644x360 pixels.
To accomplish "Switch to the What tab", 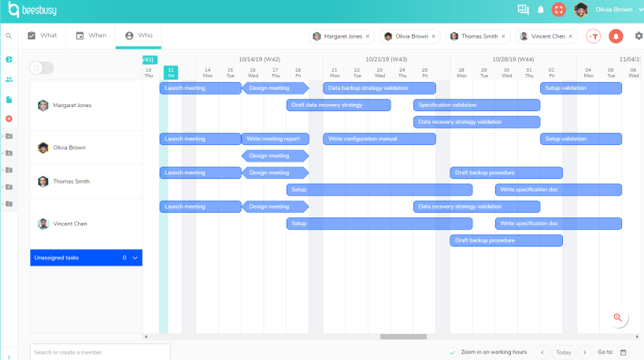I will [42, 35].
